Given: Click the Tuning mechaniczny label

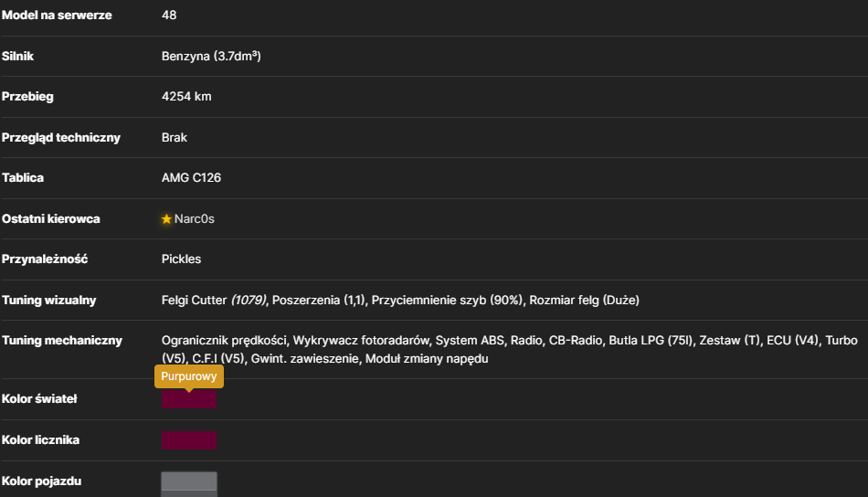Looking at the screenshot, I should 62,341.
